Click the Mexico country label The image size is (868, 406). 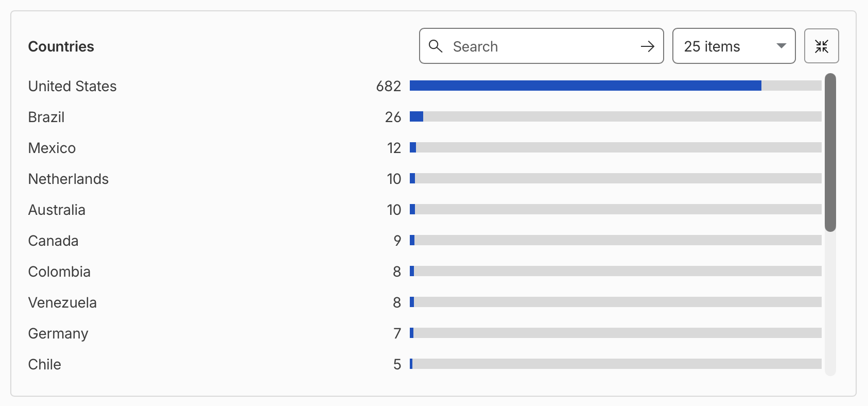click(52, 148)
